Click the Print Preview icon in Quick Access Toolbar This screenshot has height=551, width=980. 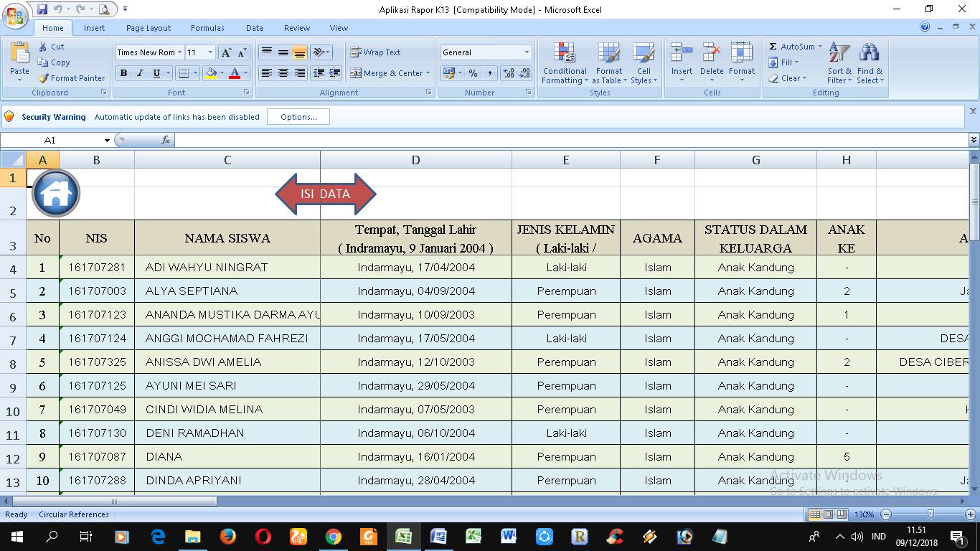pos(105,9)
